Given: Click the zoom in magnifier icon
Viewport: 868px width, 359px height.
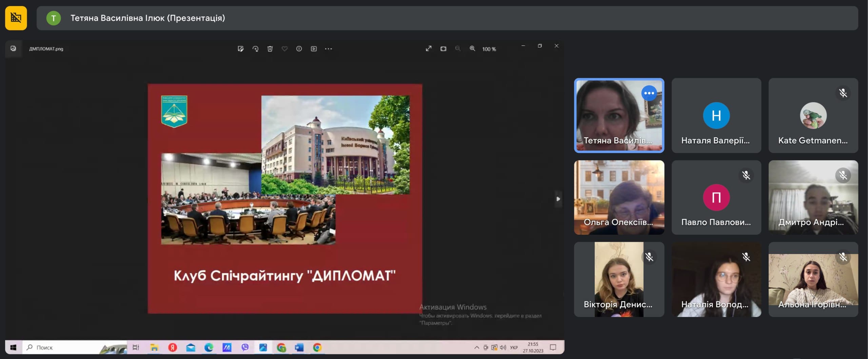Looking at the screenshot, I should 472,49.
